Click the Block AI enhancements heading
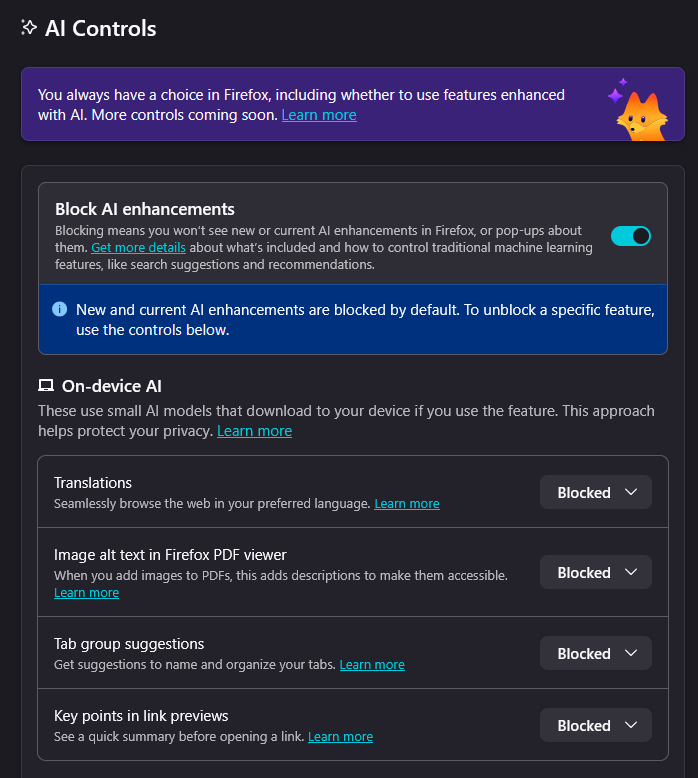Viewport: 698px width, 778px height. [x=145, y=209]
